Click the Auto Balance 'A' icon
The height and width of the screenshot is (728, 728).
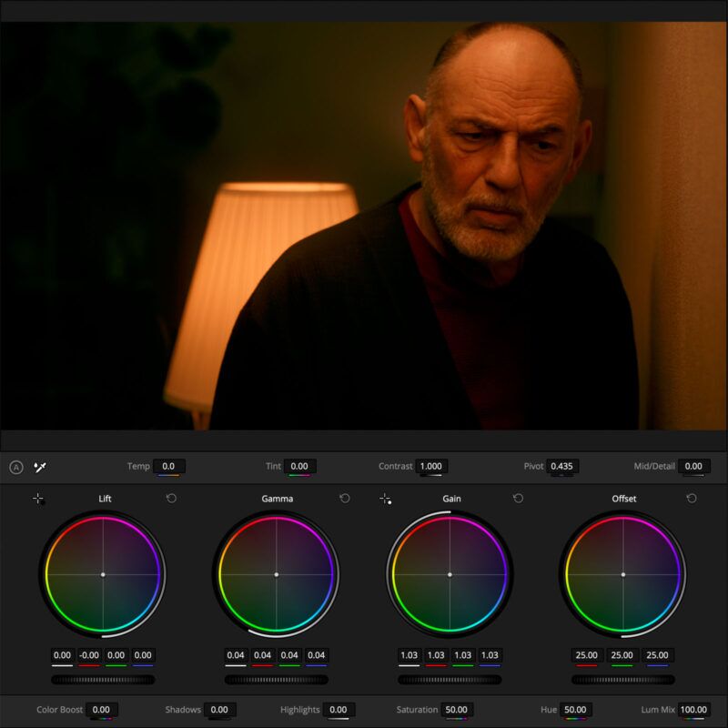16,467
